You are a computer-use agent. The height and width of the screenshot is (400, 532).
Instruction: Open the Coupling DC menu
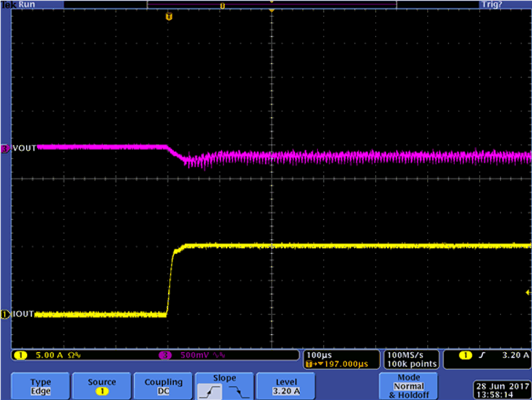coord(163,386)
